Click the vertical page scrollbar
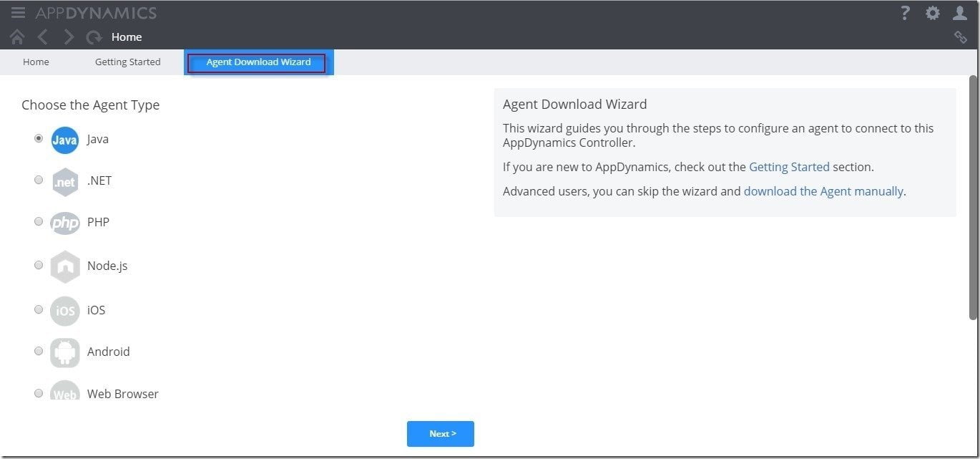980x459 pixels. tap(974, 197)
